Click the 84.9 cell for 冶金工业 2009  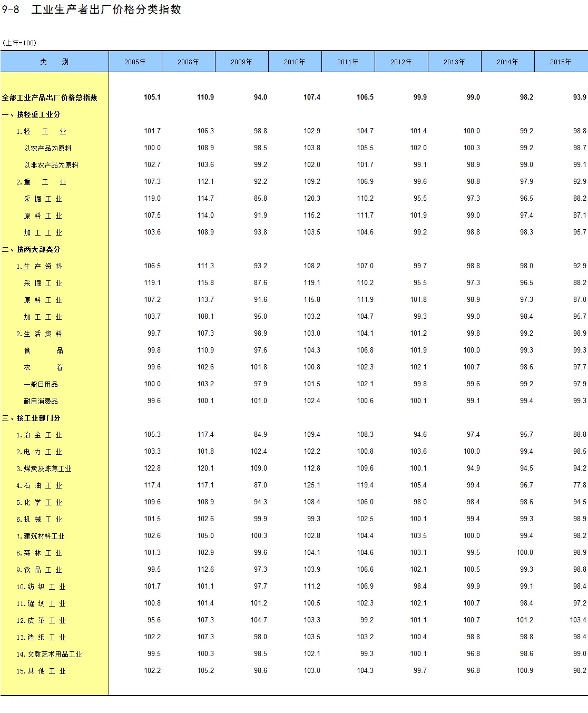pyautogui.click(x=260, y=434)
